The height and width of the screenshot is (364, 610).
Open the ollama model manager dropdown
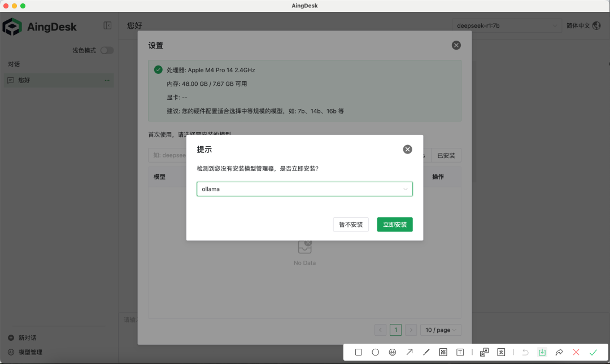(x=304, y=189)
